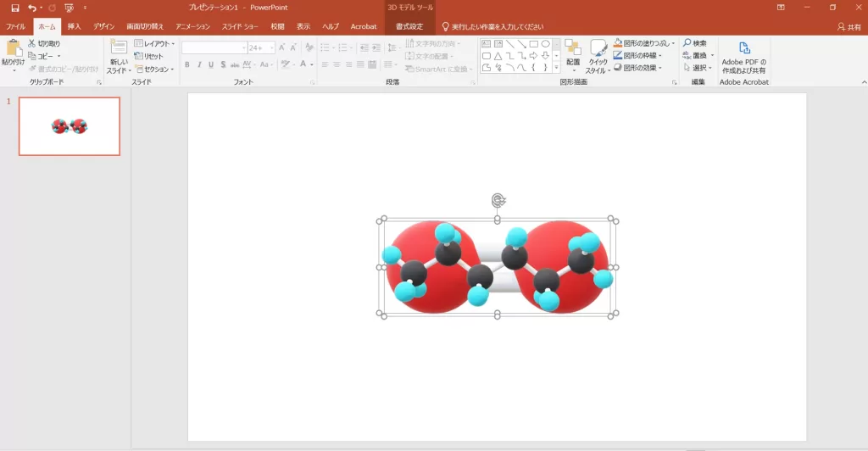This screenshot has height=451, width=868.
Task: Click the Undo arrow icon
Action: (31, 8)
